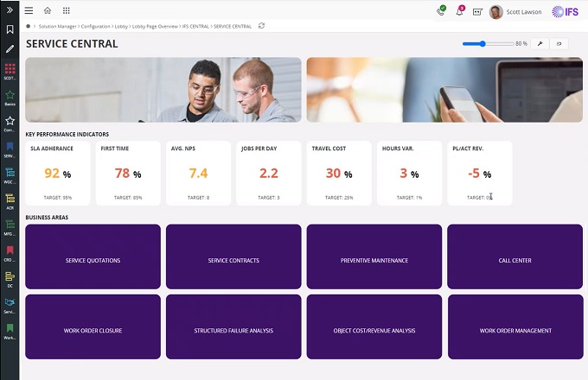
Task: Open the Basics green star shortcut
Action: coord(10,98)
